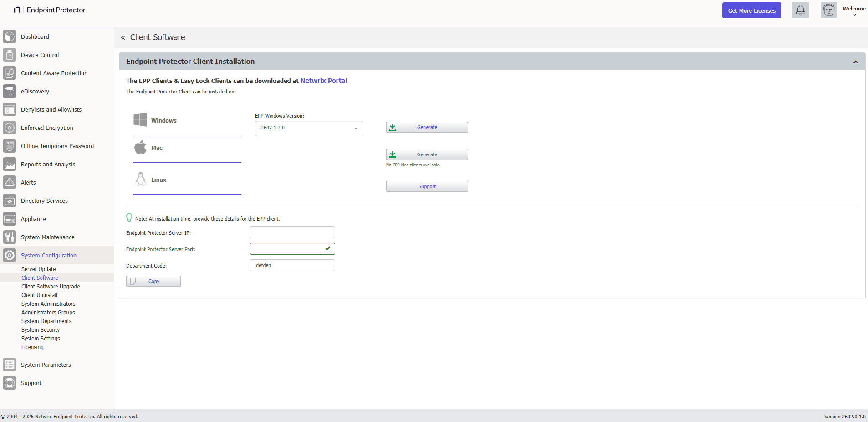Select Administrators Groups submenu item
868x422 pixels.
[x=48, y=313]
